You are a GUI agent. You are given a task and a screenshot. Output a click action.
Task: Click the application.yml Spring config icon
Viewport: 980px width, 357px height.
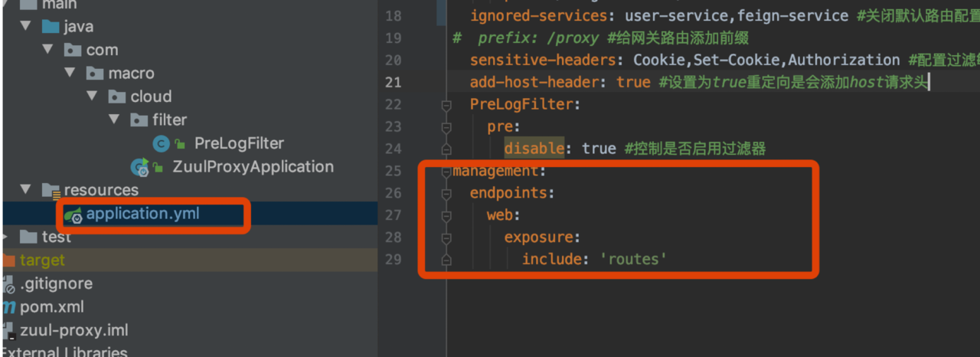pos(73,215)
